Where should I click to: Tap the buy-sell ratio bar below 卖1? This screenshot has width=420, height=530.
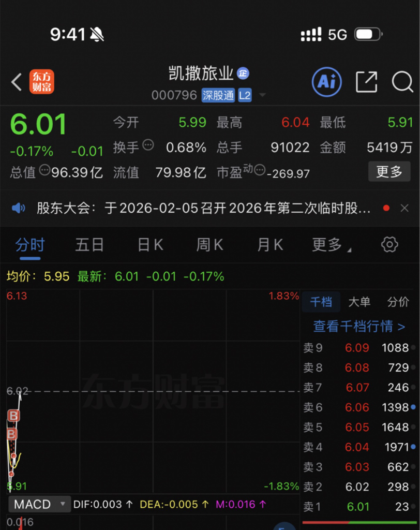pos(359,523)
